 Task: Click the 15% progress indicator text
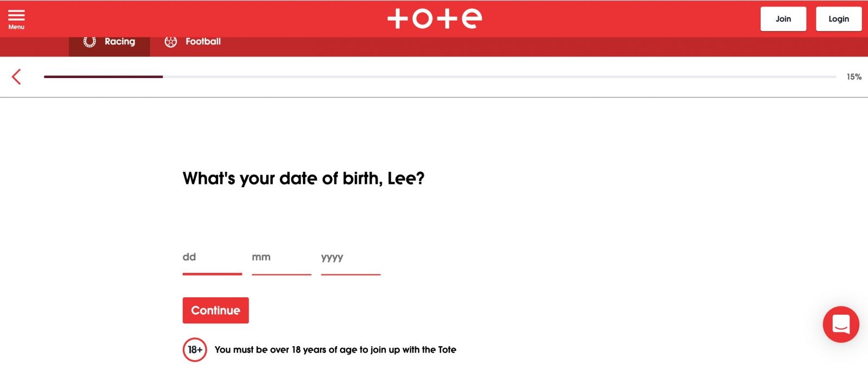pos(854,77)
